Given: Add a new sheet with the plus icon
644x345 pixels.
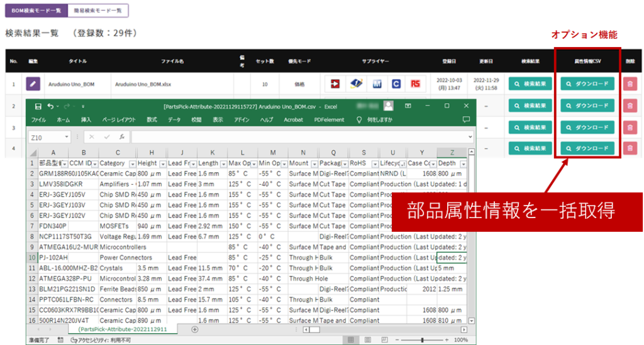Looking at the screenshot, I should [194, 329].
